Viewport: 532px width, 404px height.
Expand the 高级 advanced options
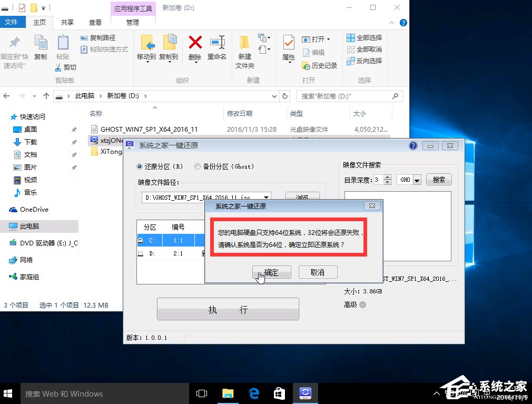(362, 304)
